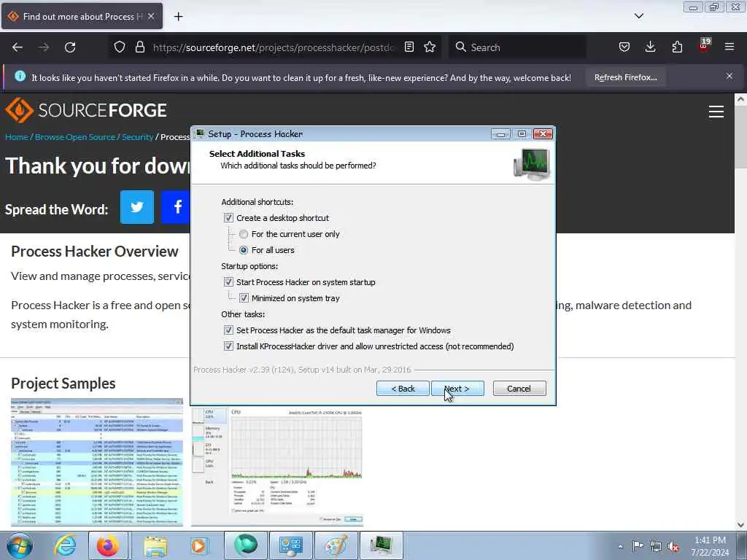The image size is (747, 560).
Task: Click the site padlock icon
Action: pos(139,47)
